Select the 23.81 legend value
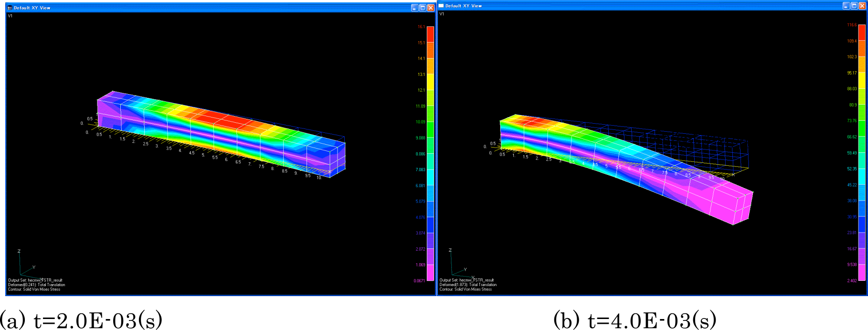The height and width of the screenshot is (330, 868). coord(852,233)
